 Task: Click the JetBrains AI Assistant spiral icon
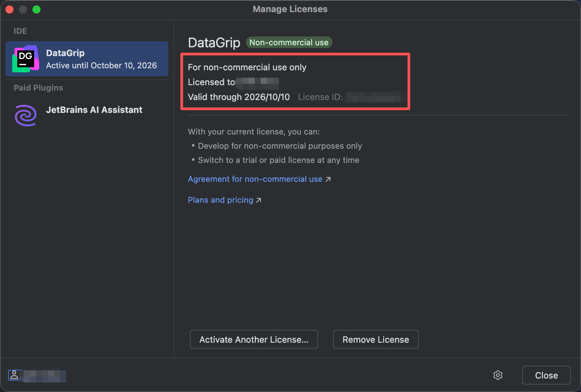pos(26,115)
